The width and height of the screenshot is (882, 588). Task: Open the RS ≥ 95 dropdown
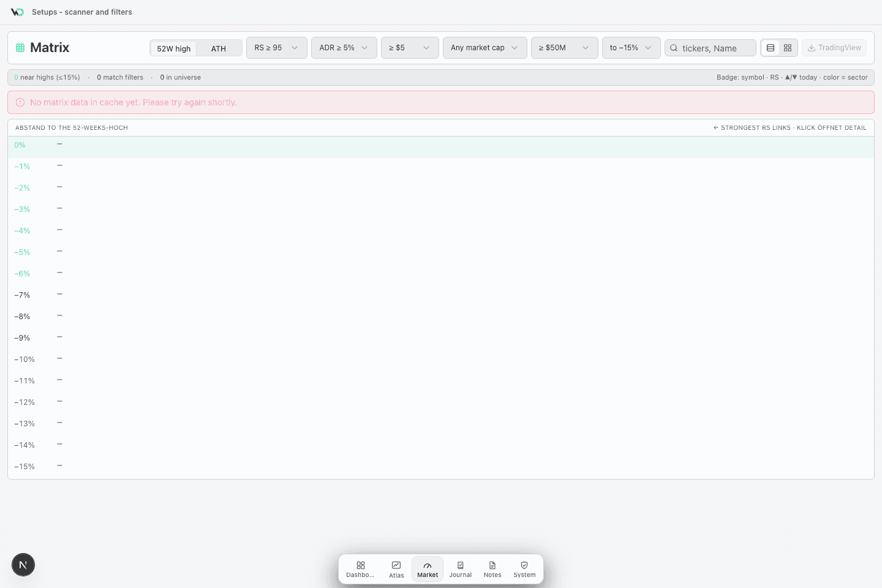[277, 48]
